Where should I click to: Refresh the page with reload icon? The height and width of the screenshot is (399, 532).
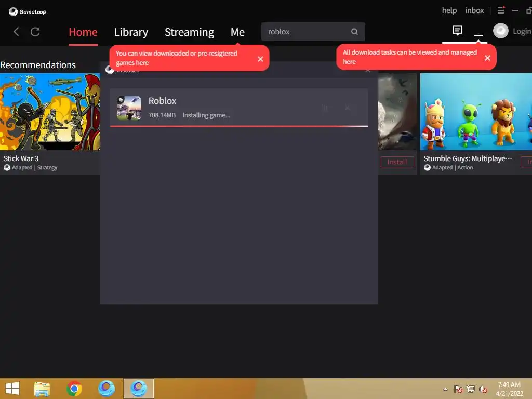pyautogui.click(x=35, y=32)
